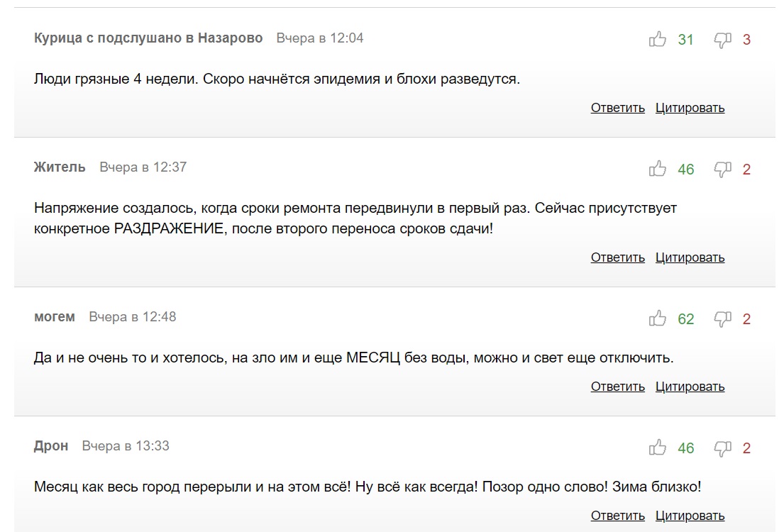The width and height of the screenshot is (779, 532).
Task: Click Цитировать under Житель's comment
Action: click(x=690, y=257)
